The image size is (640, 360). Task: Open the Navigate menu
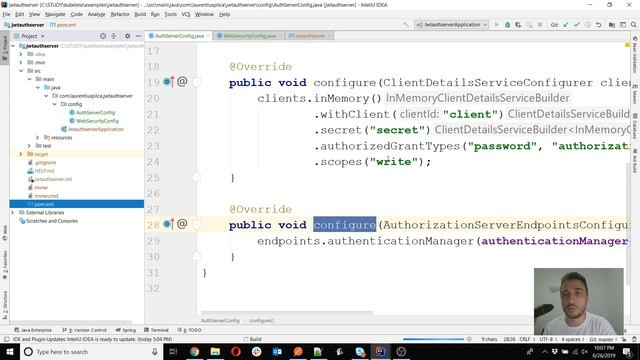point(55,14)
